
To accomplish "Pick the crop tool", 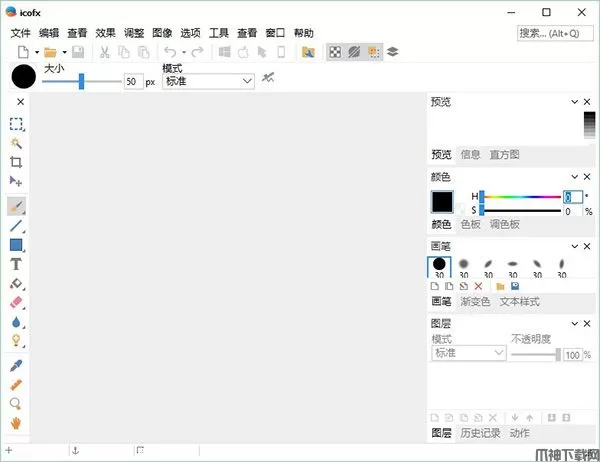I will pyautogui.click(x=17, y=162).
